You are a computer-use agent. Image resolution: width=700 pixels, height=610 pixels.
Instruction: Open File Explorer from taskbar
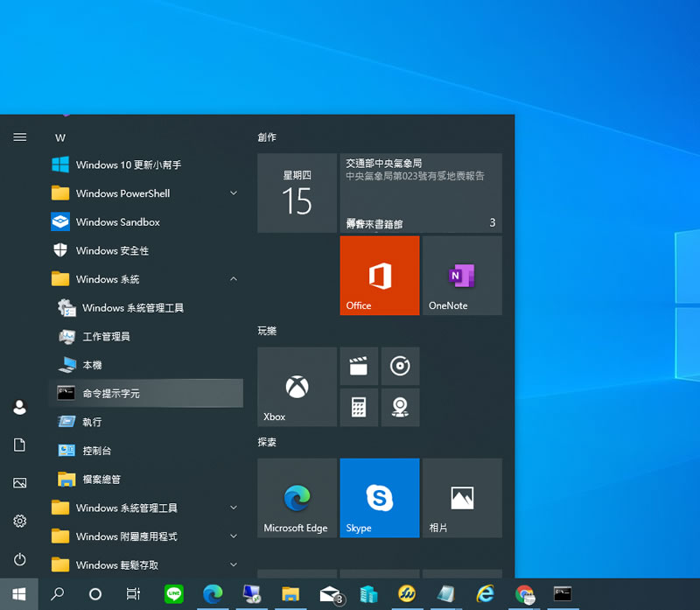(x=290, y=594)
